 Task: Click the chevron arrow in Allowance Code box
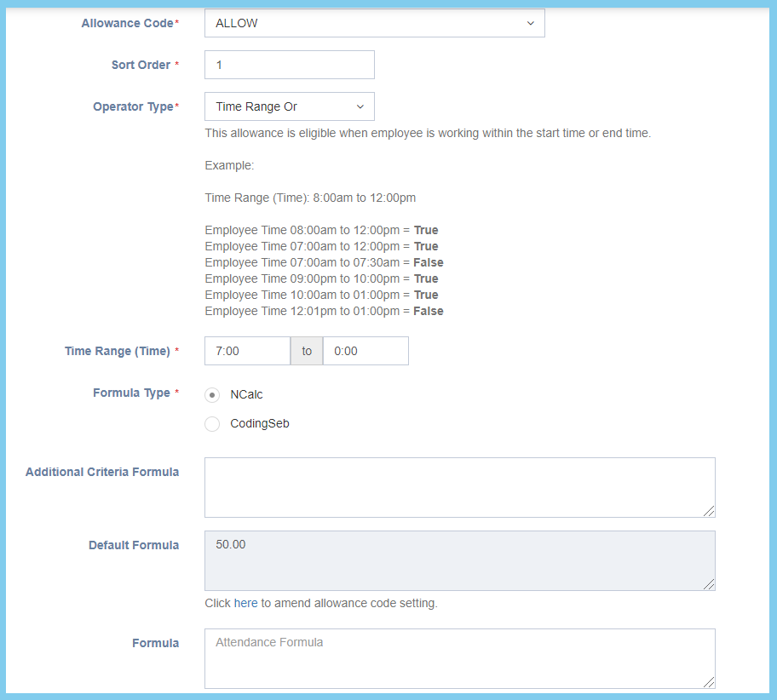pos(530,23)
